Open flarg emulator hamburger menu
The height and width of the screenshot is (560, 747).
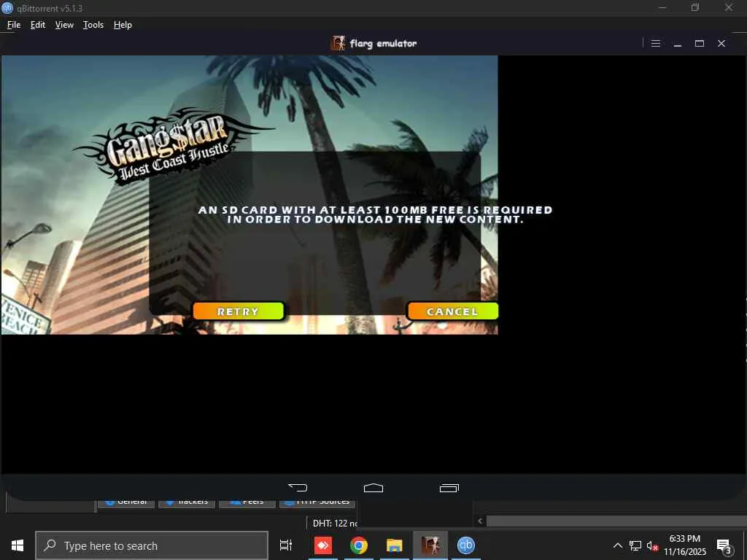coord(656,43)
